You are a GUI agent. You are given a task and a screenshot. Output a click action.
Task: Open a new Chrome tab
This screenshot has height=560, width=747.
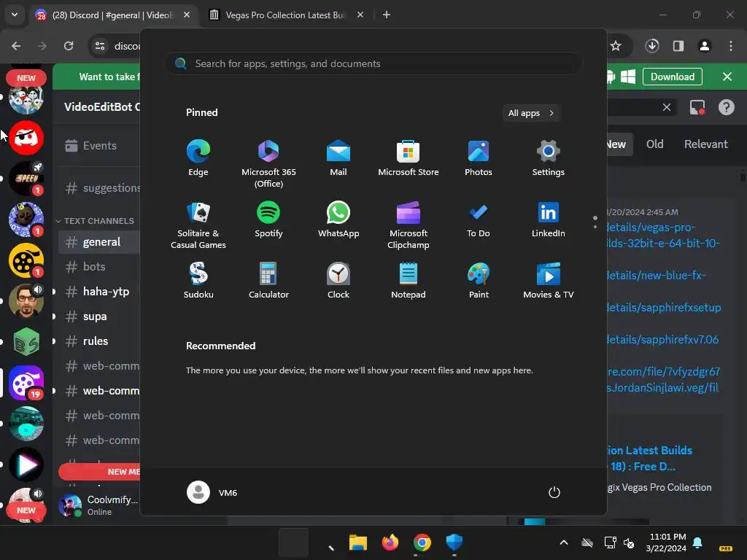[387, 15]
